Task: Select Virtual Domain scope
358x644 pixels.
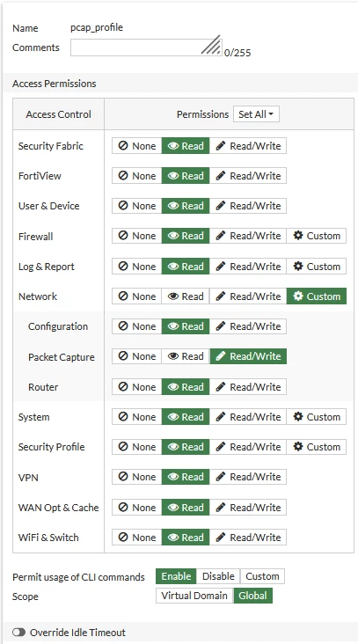Action: 194,596
